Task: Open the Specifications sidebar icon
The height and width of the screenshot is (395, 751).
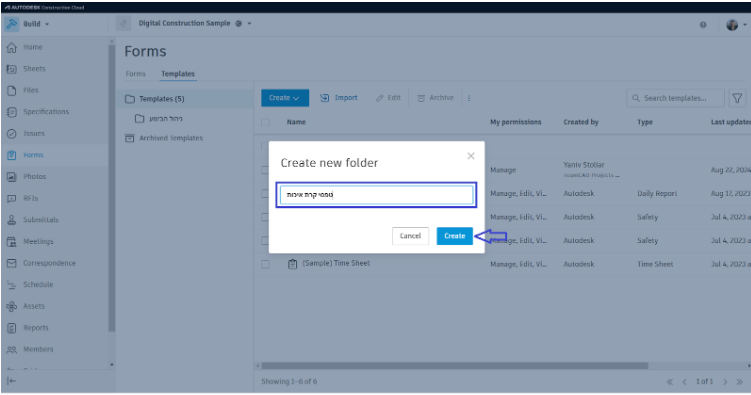Action: coord(11,112)
